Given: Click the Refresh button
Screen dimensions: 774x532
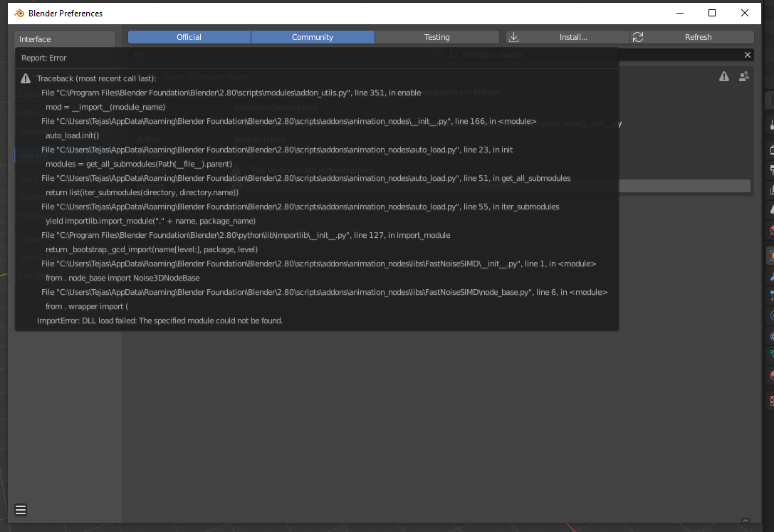Looking at the screenshot, I should click(699, 36).
